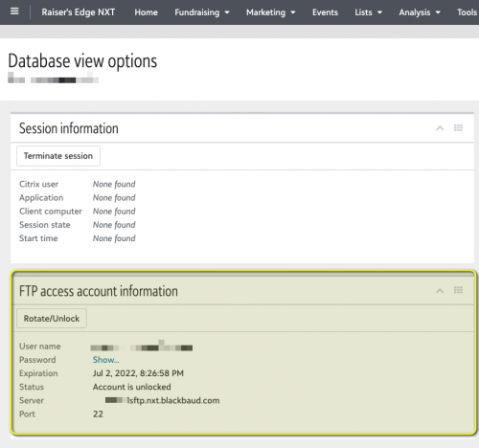Show the FTP password
Screen dimensions: 479x448
tap(105, 360)
